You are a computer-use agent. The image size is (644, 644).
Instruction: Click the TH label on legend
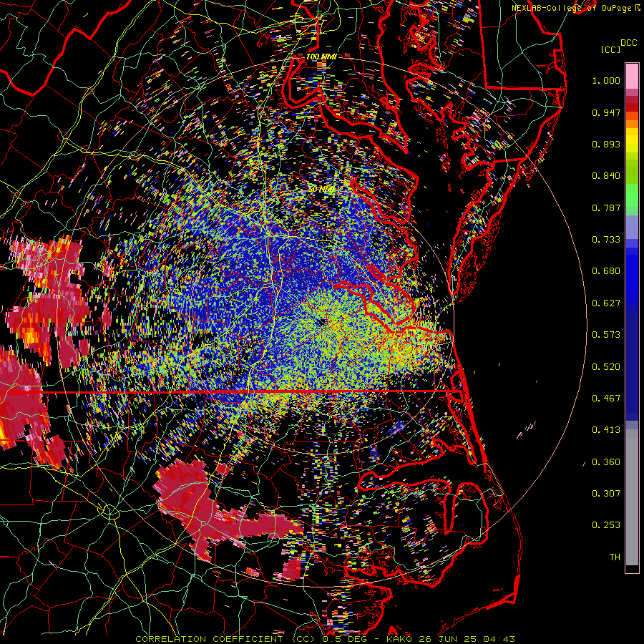click(x=615, y=557)
